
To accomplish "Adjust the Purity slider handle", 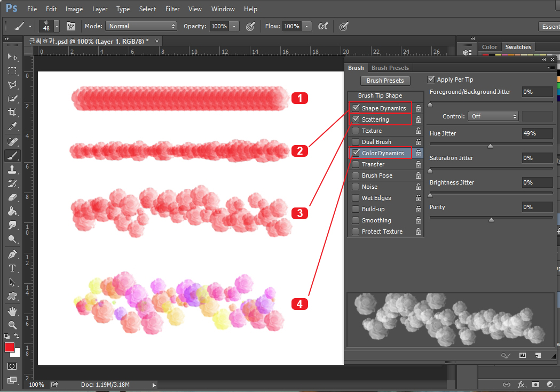I will (x=492, y=220).
